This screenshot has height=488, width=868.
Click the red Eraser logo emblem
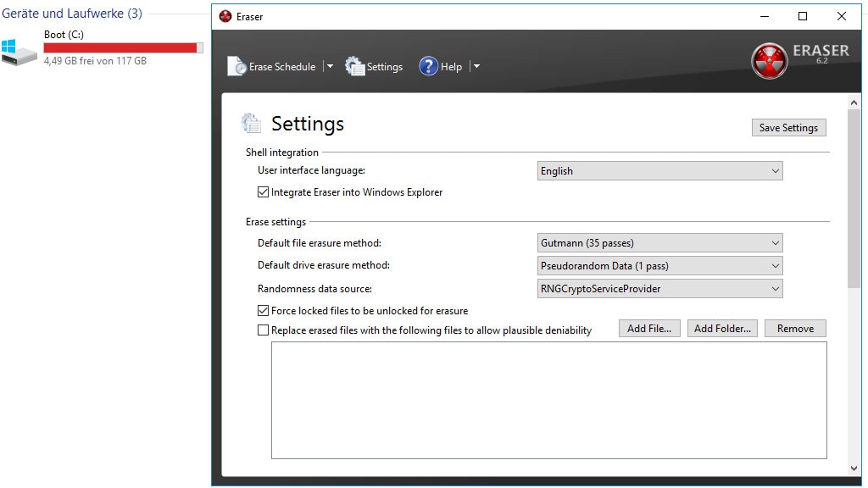(x=770, y=61)
